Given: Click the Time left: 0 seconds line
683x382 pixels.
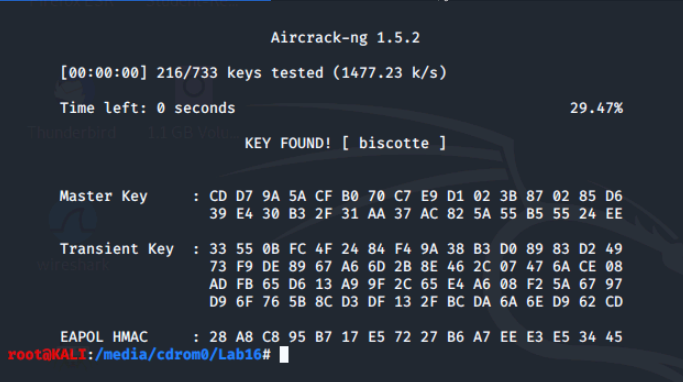Looking at the screenshot, I should click(x=147, y=108).
